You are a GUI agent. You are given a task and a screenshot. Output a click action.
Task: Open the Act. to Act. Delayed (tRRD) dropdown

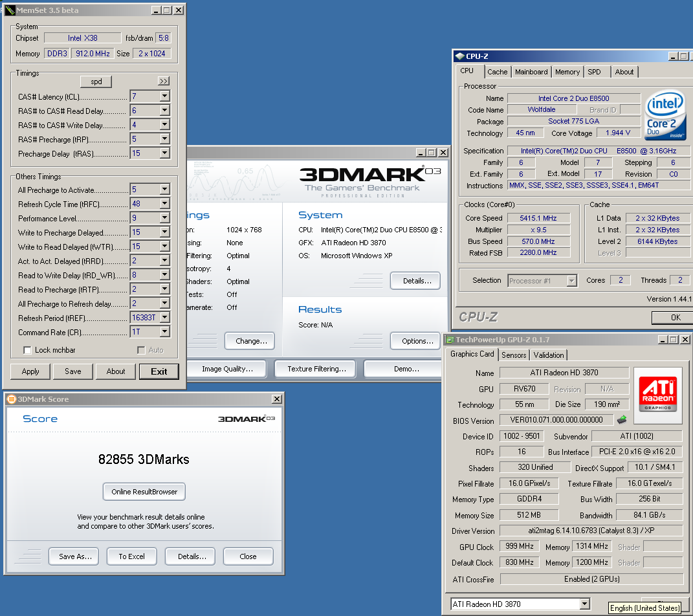[x=164, y=260]
